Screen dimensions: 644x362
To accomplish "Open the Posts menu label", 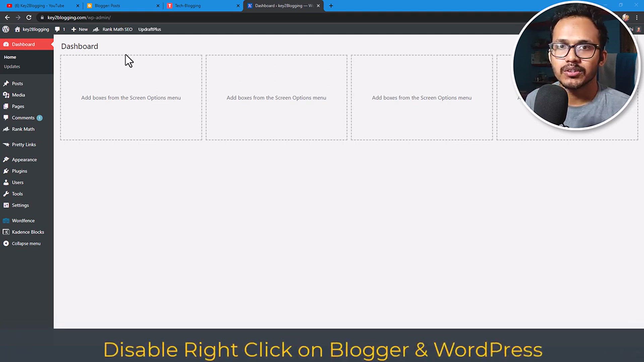I will [x=17, y=83].
